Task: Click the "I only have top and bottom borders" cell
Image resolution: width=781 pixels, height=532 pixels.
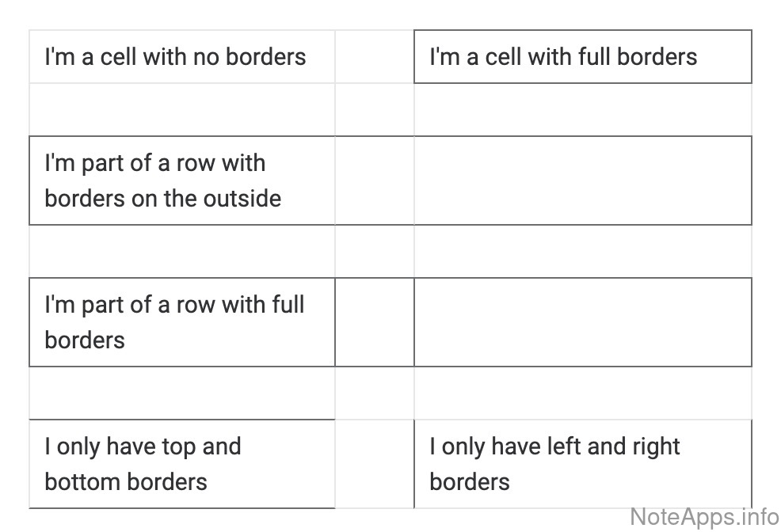Action: pyautogui.click(x=182, y=464)
